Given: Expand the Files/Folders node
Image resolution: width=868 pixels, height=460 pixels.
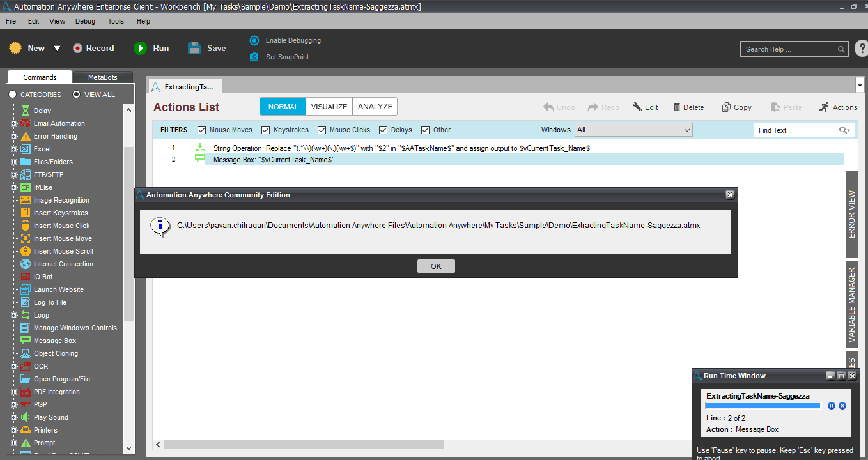Looking at the screenshot, I should pos(13,162).
